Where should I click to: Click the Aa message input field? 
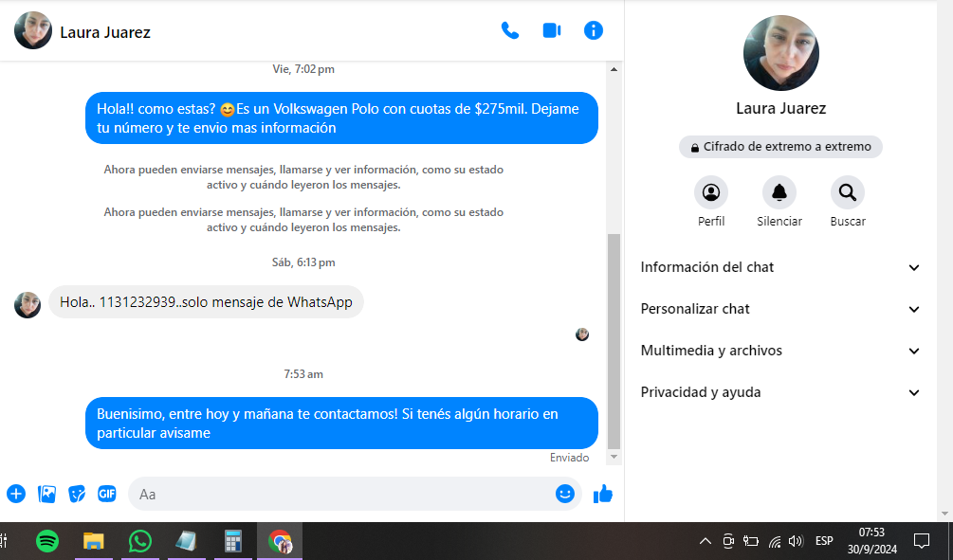pos(341,494)
